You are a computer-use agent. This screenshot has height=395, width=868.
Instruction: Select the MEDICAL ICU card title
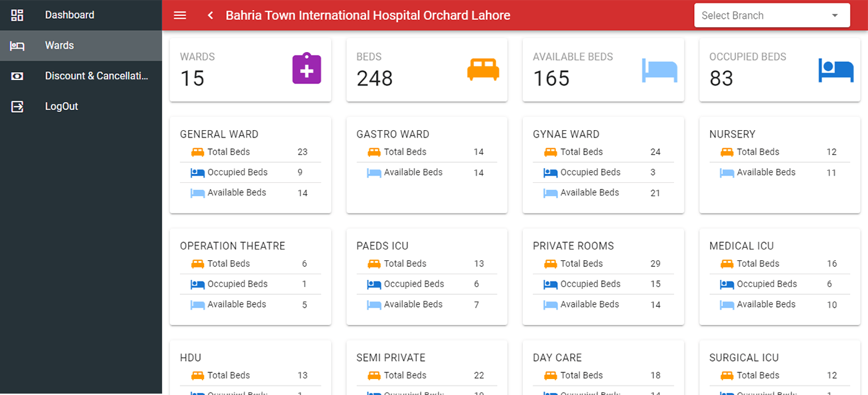point(741,246)
